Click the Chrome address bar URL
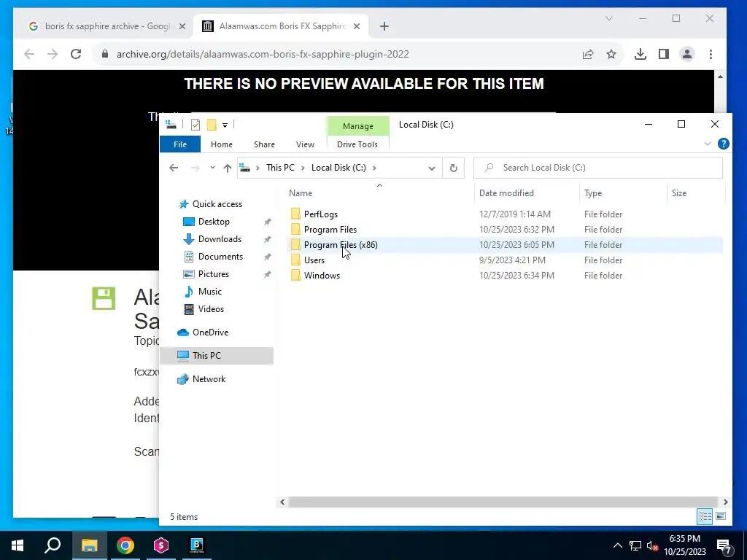The height and width of the screenshot is (560, 747). click(x=263, y=54)
